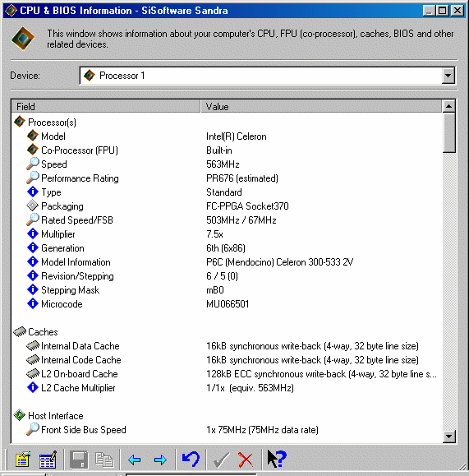469x476 pixels.
Task: Select the "MU066501" microcode value
Action: [228, 304]
